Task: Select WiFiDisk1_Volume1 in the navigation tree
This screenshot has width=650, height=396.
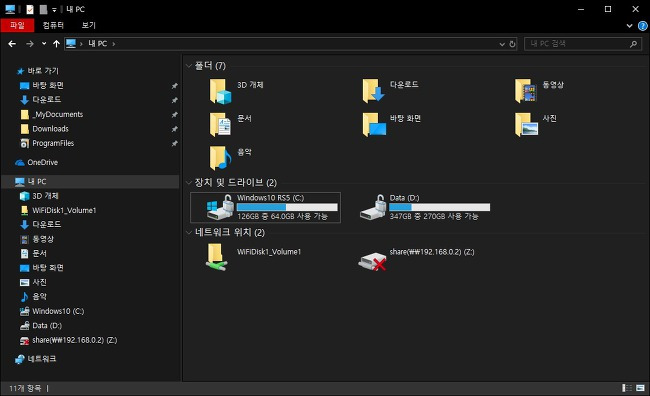Action: 64,210
